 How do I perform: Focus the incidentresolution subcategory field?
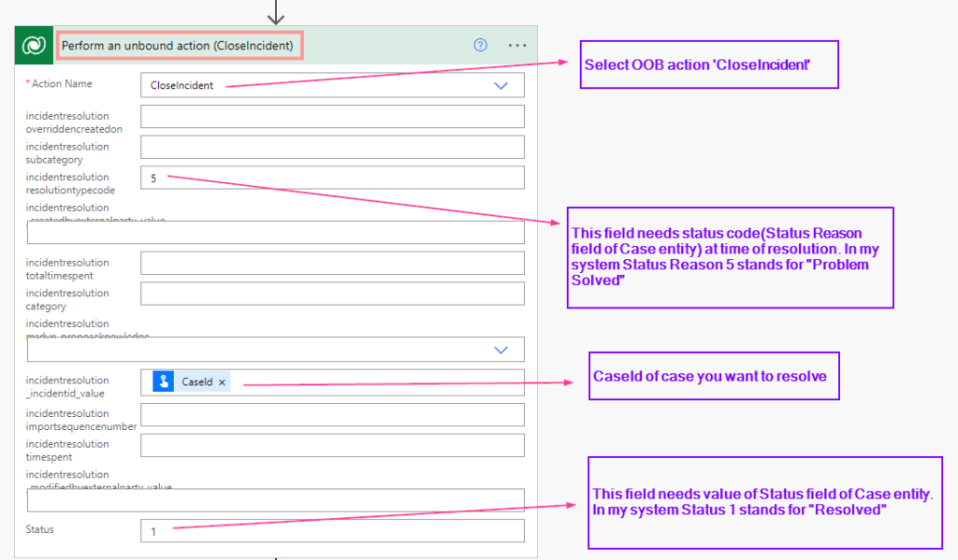tap(332, 148)
